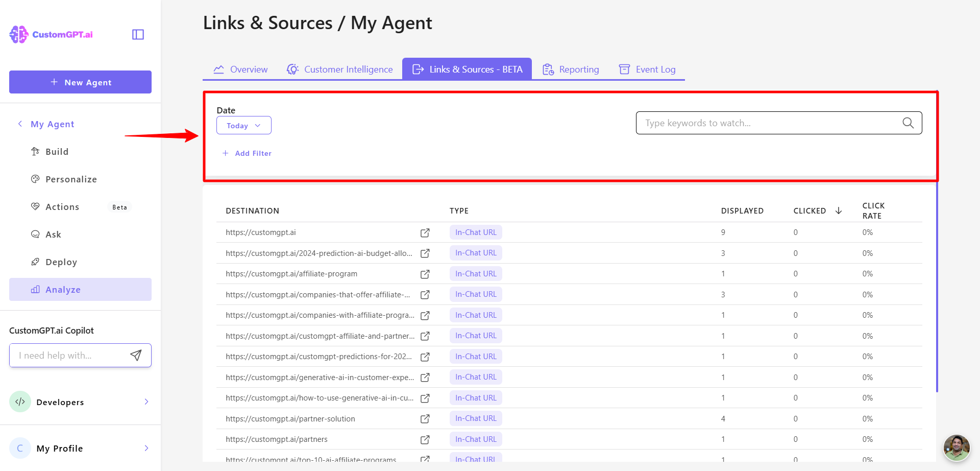Click In-Chat URL tag for partner-solution row
This screenshot has width=980, height=471.
[476, 418]
